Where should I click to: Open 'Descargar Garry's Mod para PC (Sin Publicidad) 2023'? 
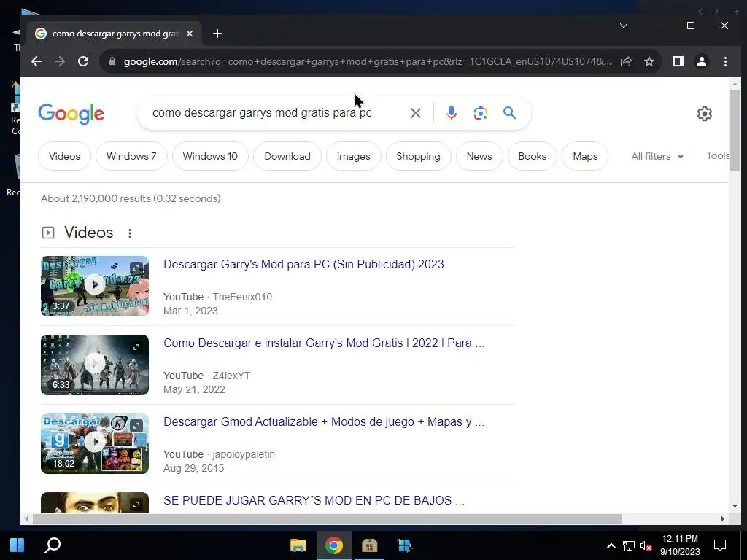point(303,264)
